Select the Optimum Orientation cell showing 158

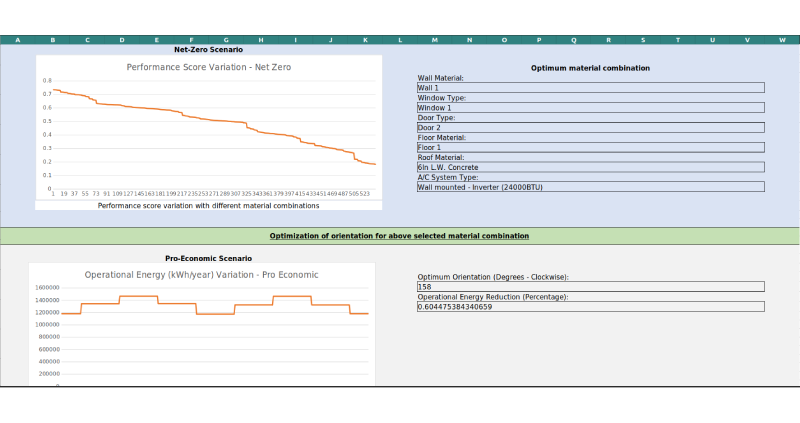coord(590,286)
